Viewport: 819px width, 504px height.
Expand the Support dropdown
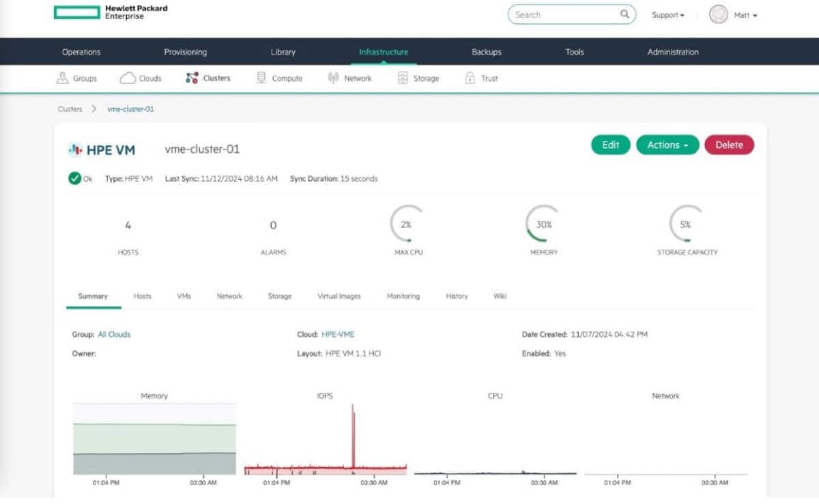pyautogui.click(x=667, y=14)
